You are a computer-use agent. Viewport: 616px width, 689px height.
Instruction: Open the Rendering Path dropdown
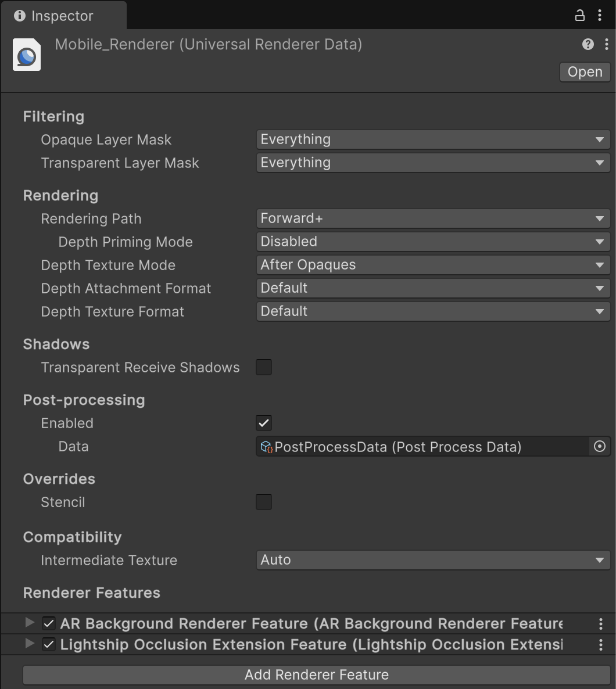point(433,218)
